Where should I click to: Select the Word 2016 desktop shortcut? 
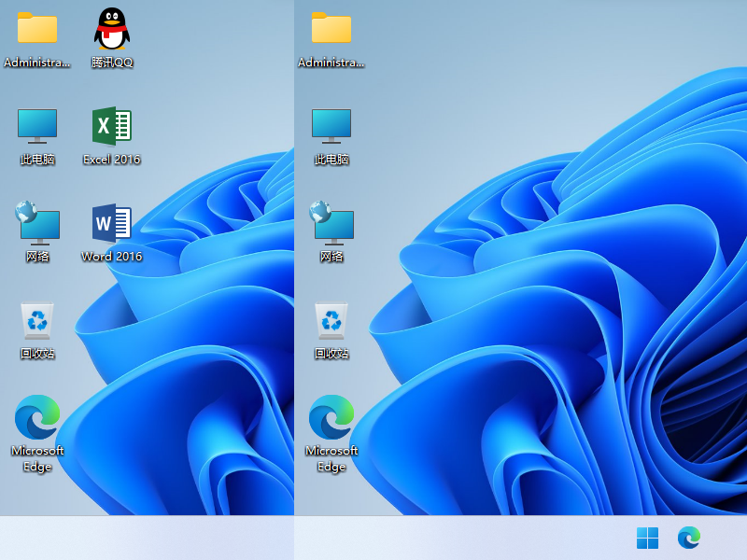[x=112, y=223]
